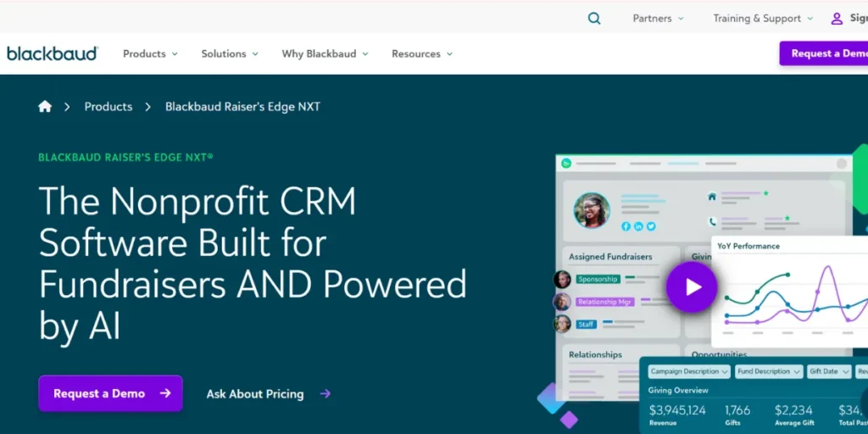Expand the Products menu
This screenshot has width=868, height=434.
click(150, 53)
